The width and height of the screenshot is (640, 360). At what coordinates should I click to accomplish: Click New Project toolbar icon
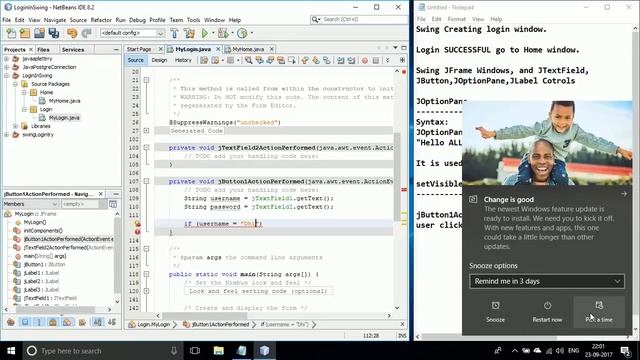(x=25, y=33)
